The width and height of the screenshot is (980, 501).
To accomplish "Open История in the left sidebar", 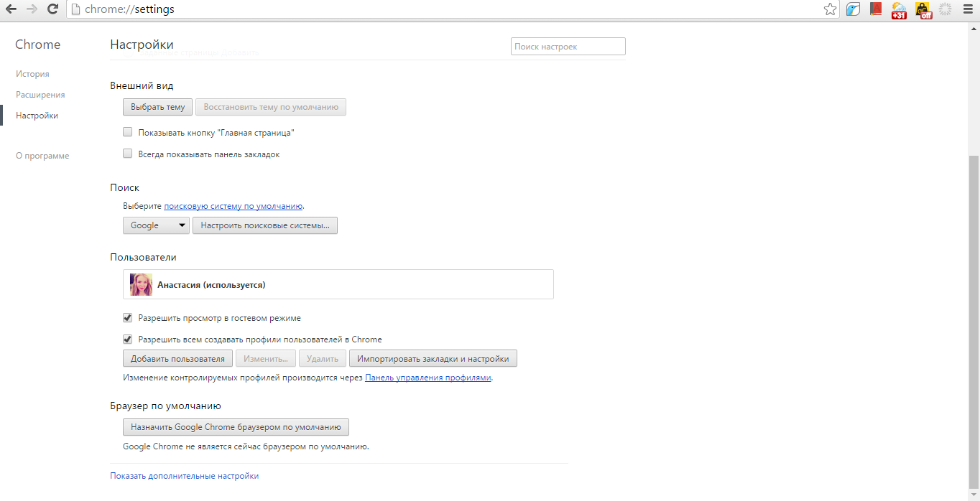I will pos(32,74).
